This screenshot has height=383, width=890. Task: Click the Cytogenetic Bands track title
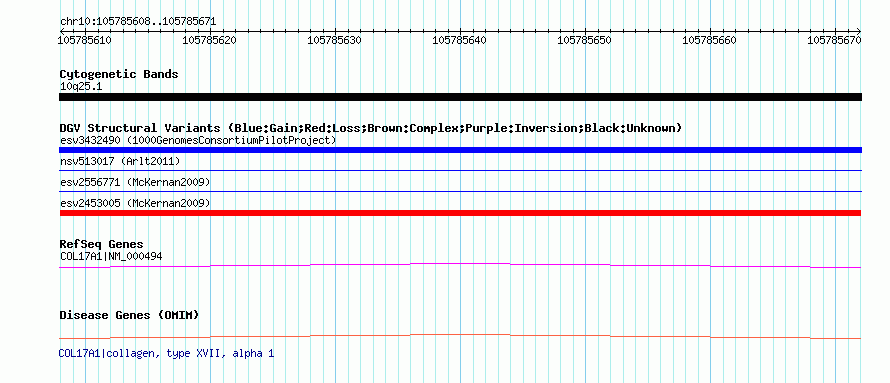tap(119, 74)
